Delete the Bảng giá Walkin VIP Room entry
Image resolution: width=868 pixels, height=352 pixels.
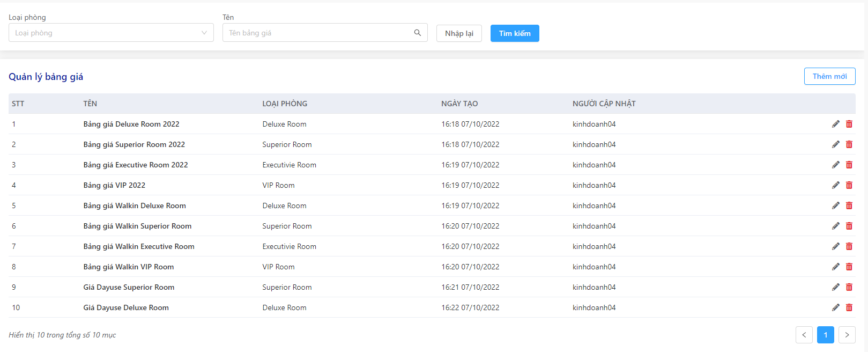click(x=849, y=267)
